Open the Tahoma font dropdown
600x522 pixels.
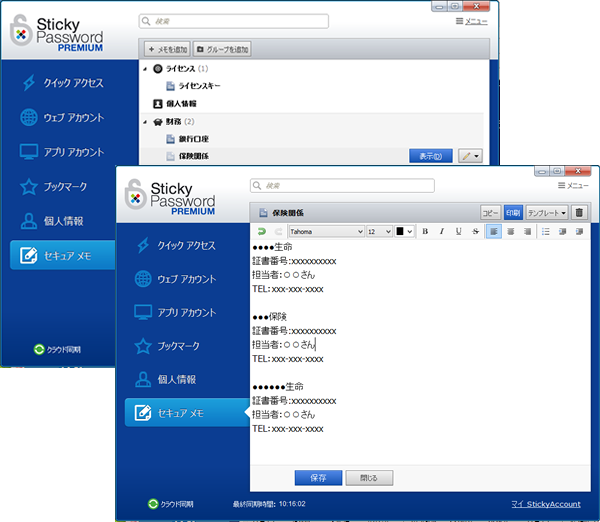326,232
